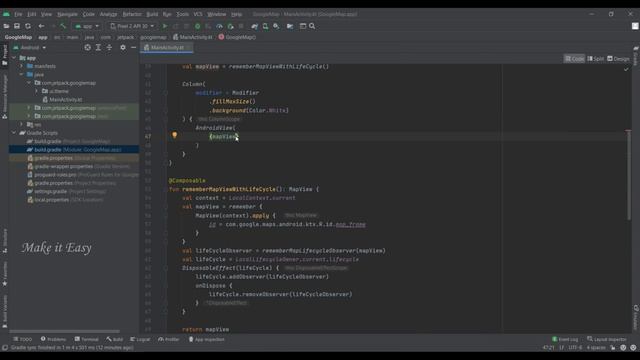Open the App Inspection tool window
The height and width of the screenshot is (360, 640).
click(206, 339)
